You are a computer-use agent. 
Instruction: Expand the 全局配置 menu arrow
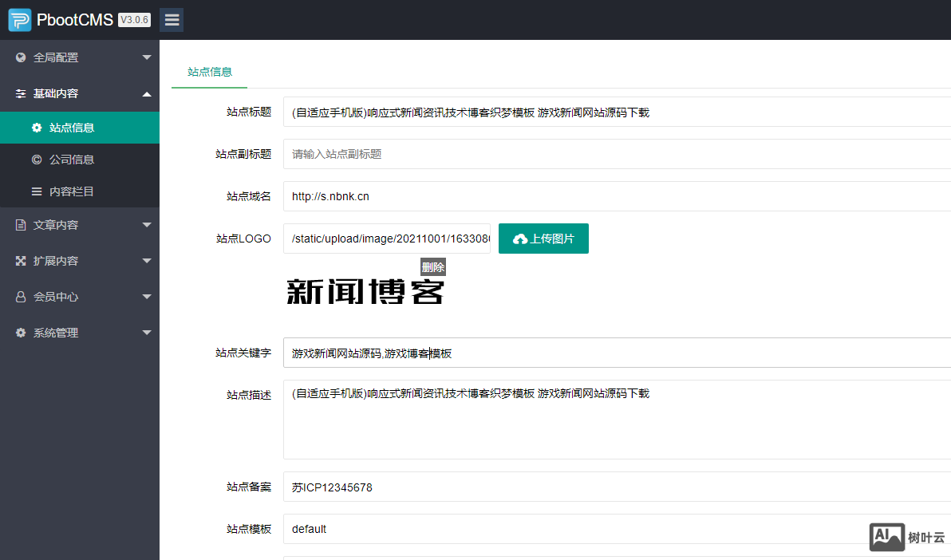(147, 57)
